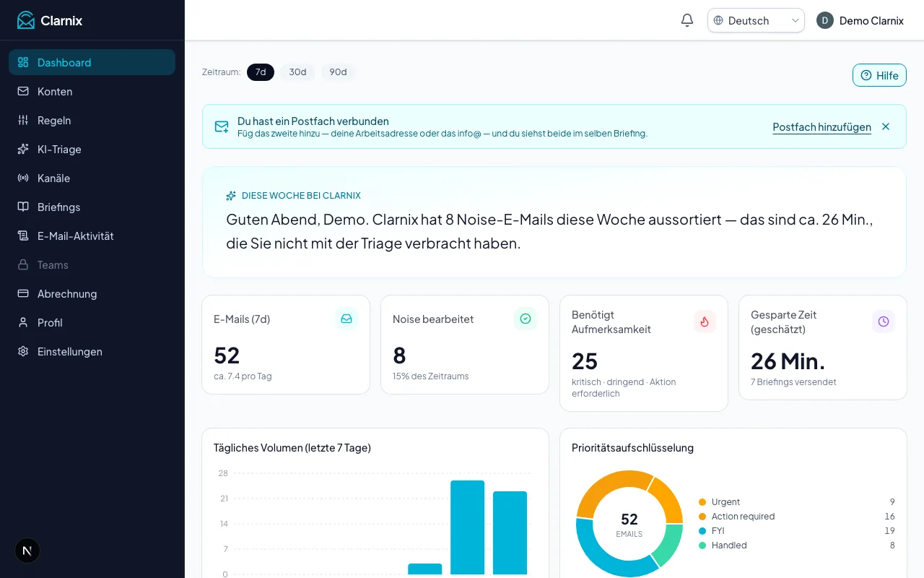Click the Teams lock icon in sidebar
Viewport: 924px width, 578px height.
click(x=23, y=264)
